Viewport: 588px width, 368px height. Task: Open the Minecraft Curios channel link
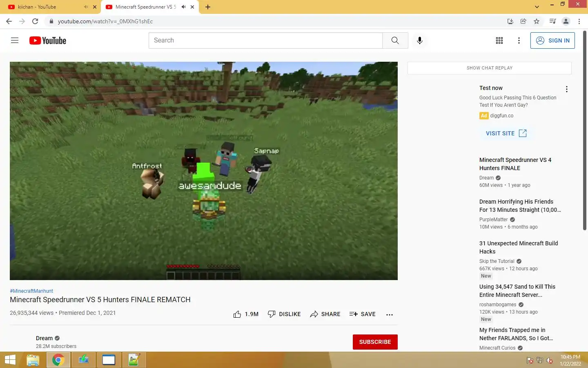pos(497,348)
